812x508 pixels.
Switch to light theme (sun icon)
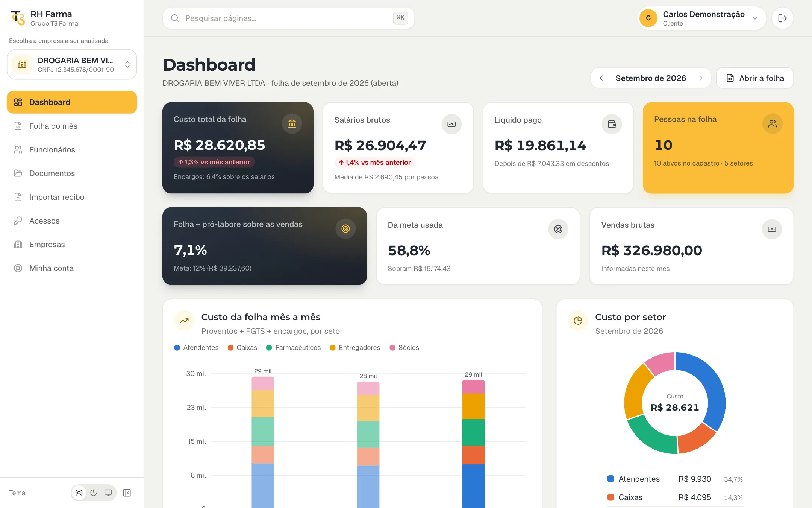click(x=79, y=493)
